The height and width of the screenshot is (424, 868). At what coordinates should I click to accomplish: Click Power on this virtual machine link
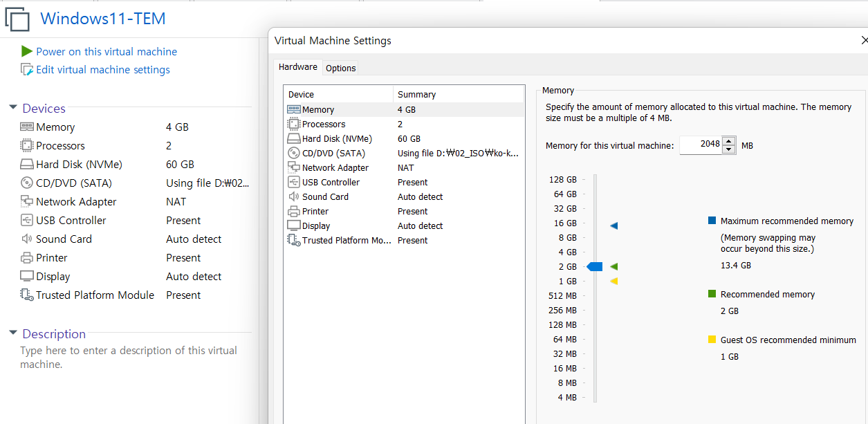(x=107, y=51)
